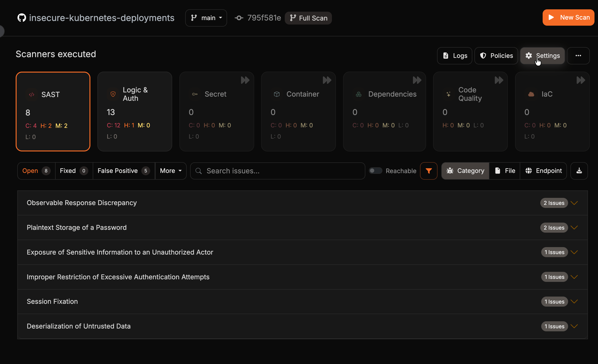Click the Scanners executed heading

pos(56,54)
